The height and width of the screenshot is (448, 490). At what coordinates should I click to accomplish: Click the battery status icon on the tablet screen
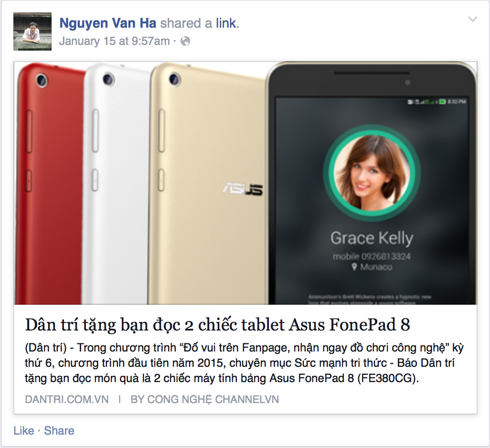(442, 102)
